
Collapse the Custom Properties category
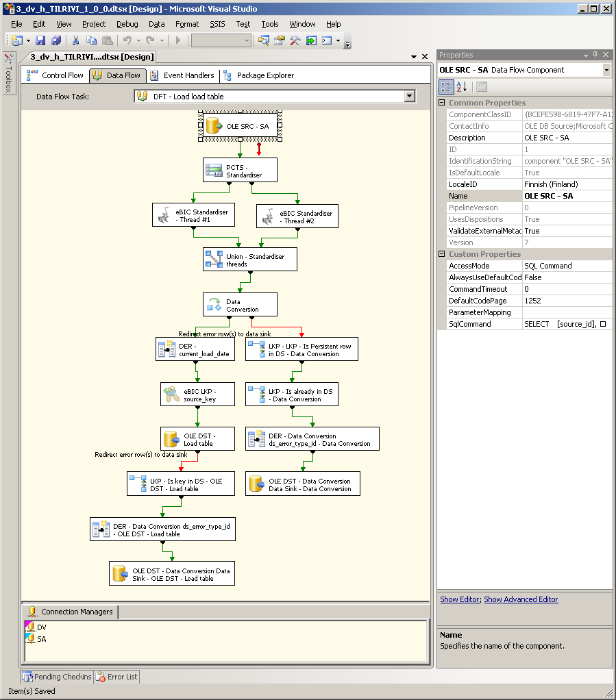pyautogui.click(x=442, y=253)
